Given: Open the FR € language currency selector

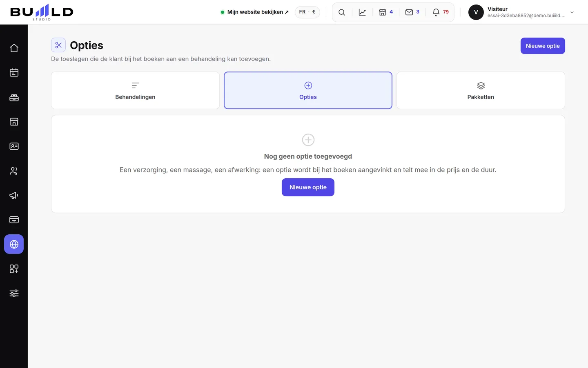Looking at the screenshot, I should pyautogui.click(x=307, y=12).
